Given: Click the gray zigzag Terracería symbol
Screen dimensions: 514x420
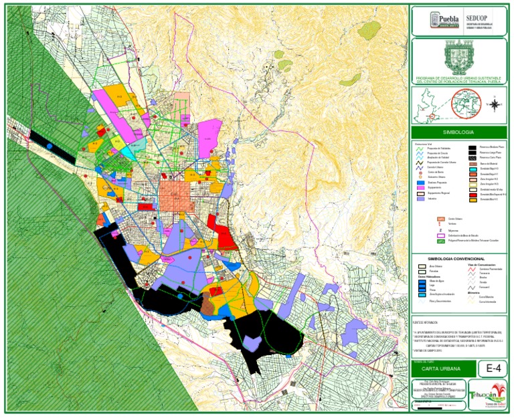Looking at the screenshot, I should click(x=472, y=274).
